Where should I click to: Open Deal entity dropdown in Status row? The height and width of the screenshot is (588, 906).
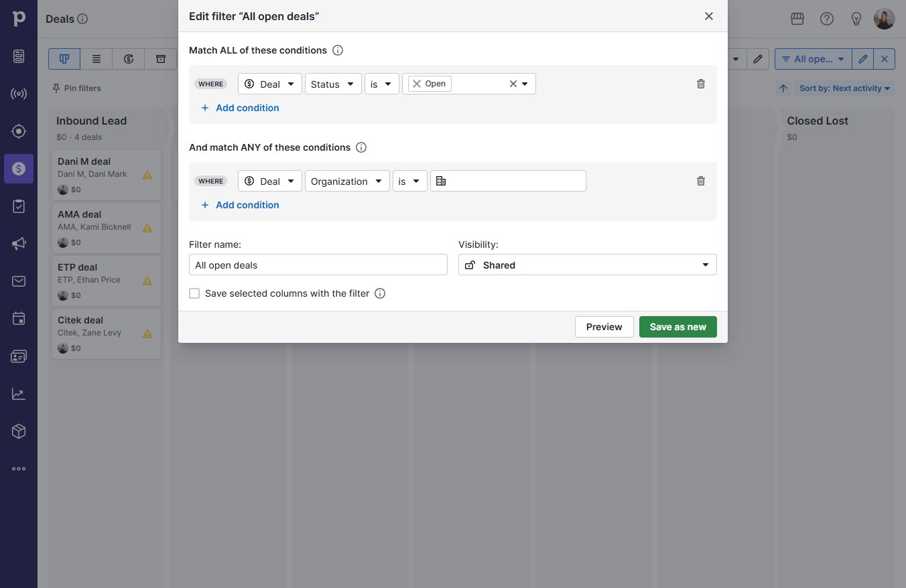[270, 84]
